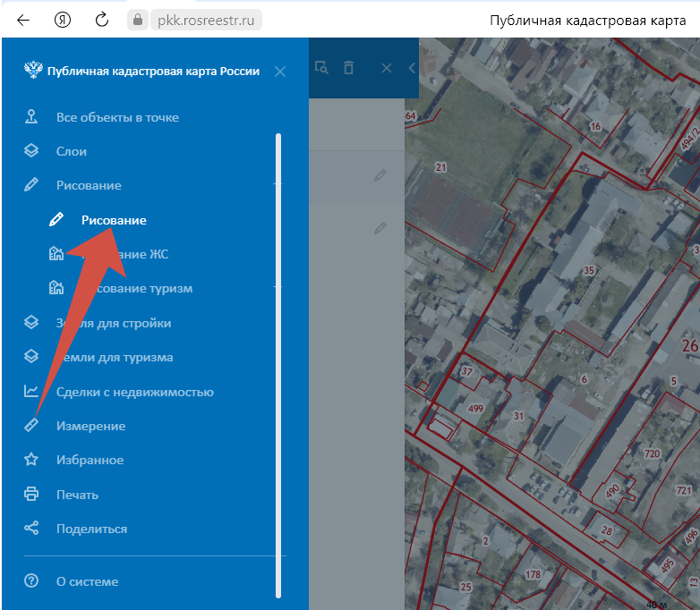Close the blue sidebar menu
This screenshot has width=700, height=610.
point(280,72)
